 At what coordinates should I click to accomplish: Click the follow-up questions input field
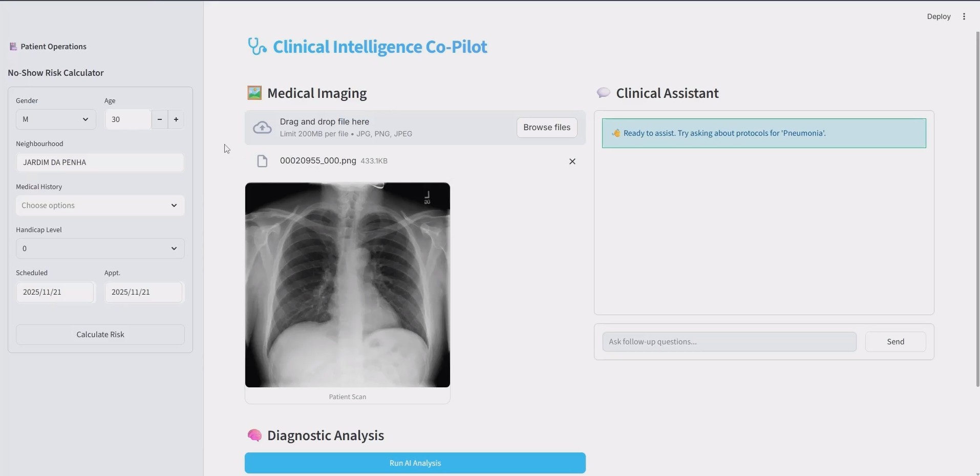pyautogui.click(x=729, y=341)
